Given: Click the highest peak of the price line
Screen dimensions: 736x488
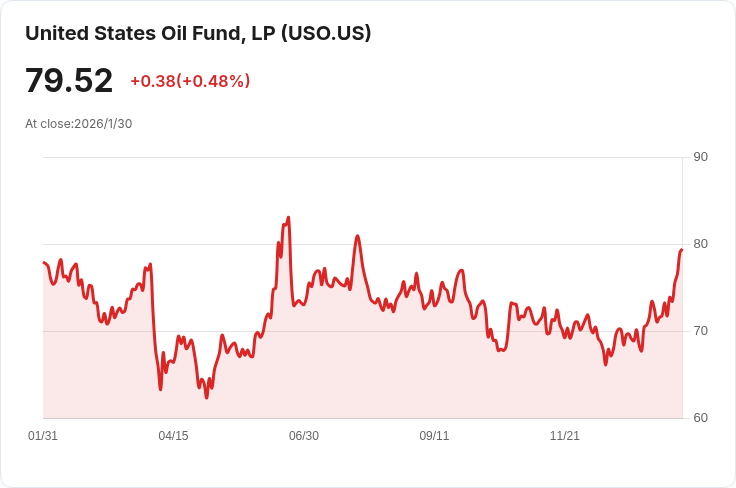Looking at the screenshot, I should (288, 217).
